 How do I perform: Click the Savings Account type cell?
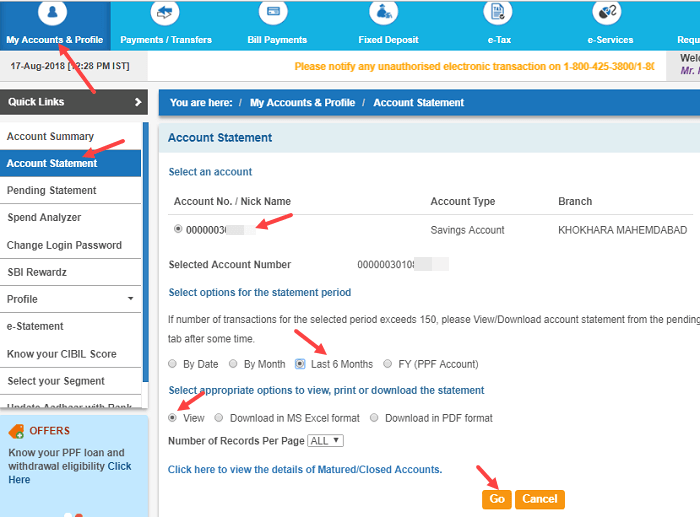tap(467, 230)
